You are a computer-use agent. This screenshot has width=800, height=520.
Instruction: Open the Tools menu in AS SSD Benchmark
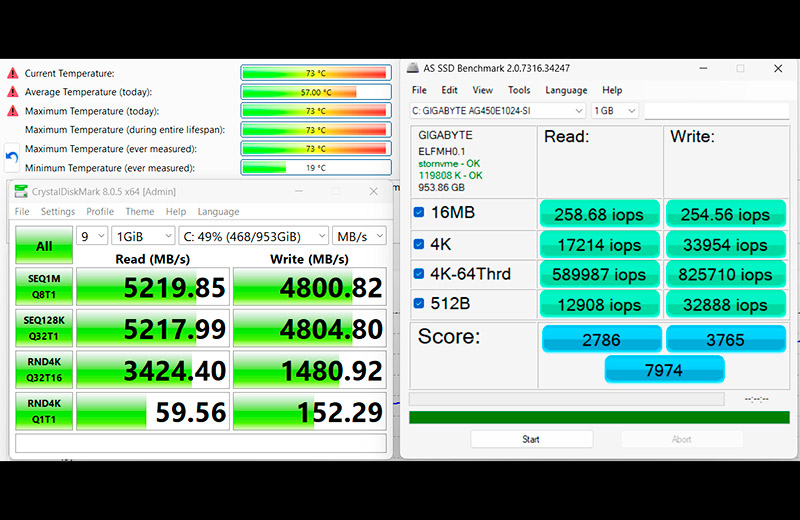(x=518, y=90)
